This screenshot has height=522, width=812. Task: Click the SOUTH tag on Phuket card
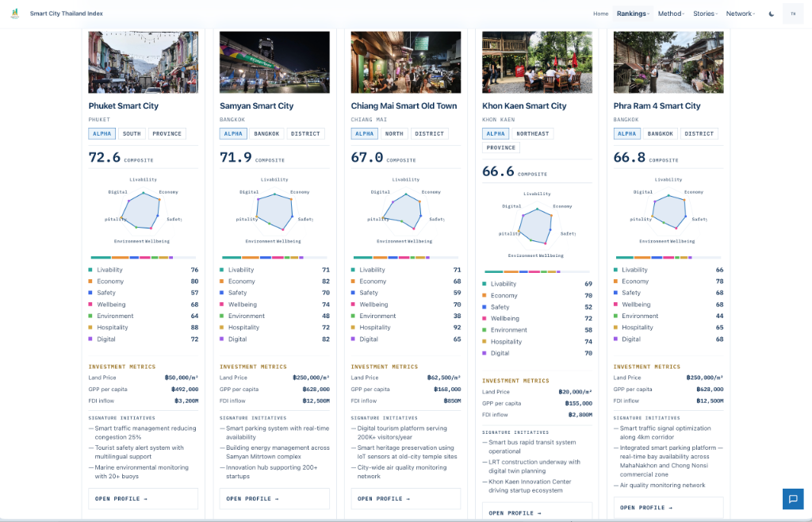coord(132,133)
